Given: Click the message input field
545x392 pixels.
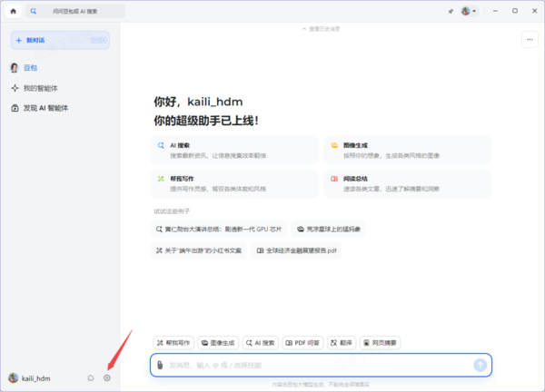Looking at the screenshot, I should [322, 365].
